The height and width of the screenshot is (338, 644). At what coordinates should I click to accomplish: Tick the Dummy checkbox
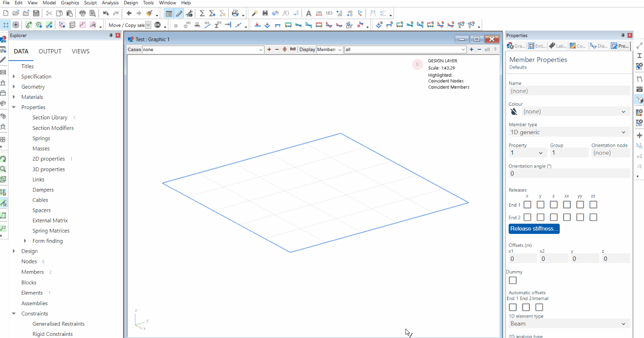point(513,280)
